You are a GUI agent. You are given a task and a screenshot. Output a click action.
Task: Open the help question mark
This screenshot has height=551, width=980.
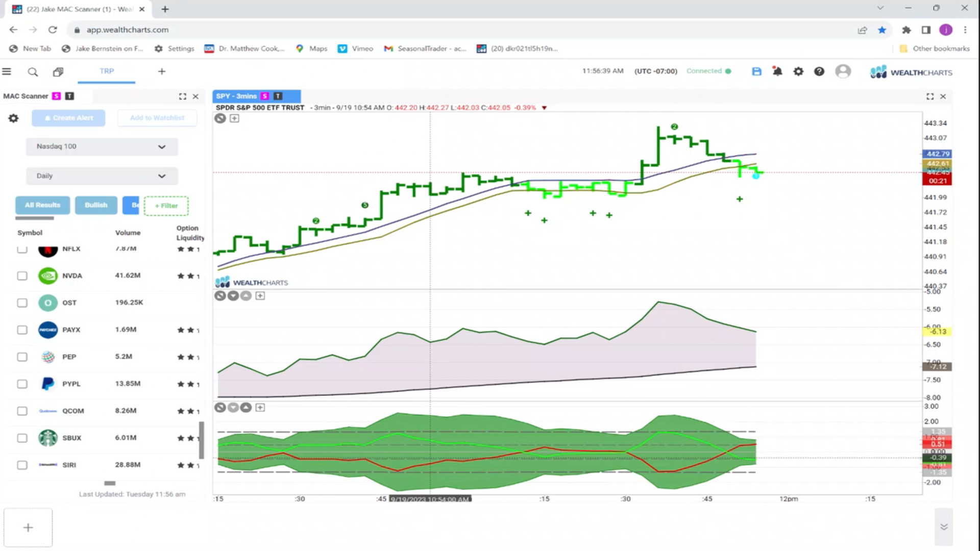[819, 71]
